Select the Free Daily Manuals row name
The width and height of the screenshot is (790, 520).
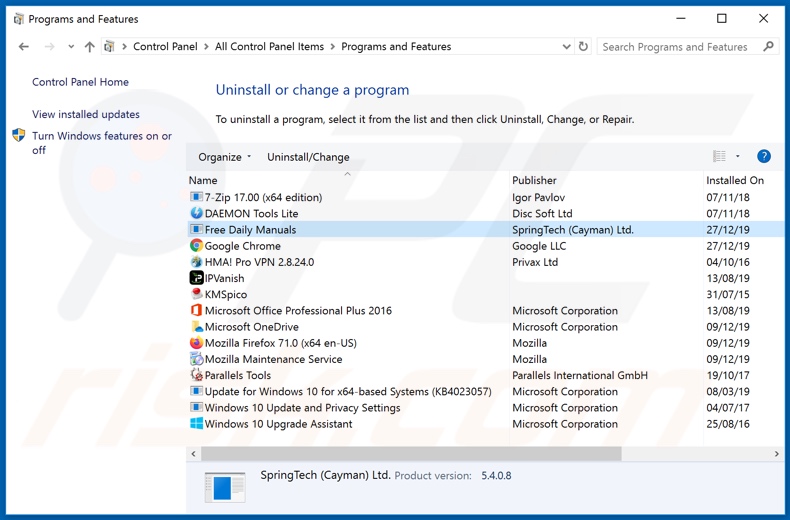coord(250,229)
